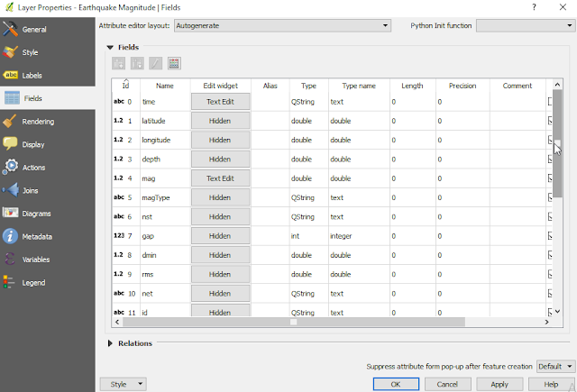The height and width of the screenshot is (392, 577).
Task: Toggle checkbox in the magType row
Action: coord(550,197)
